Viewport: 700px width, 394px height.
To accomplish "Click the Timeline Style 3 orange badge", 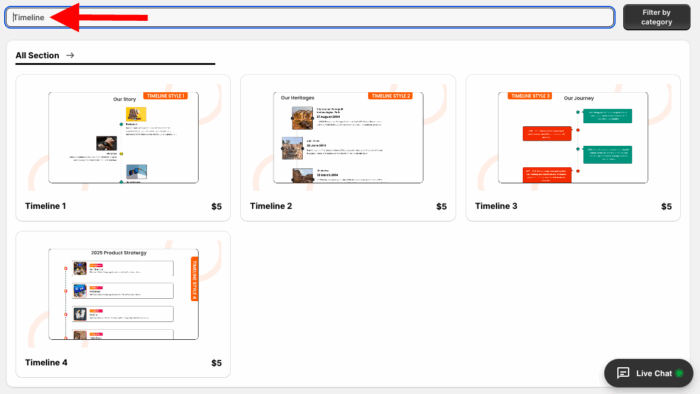I will (x=530, y=96).
